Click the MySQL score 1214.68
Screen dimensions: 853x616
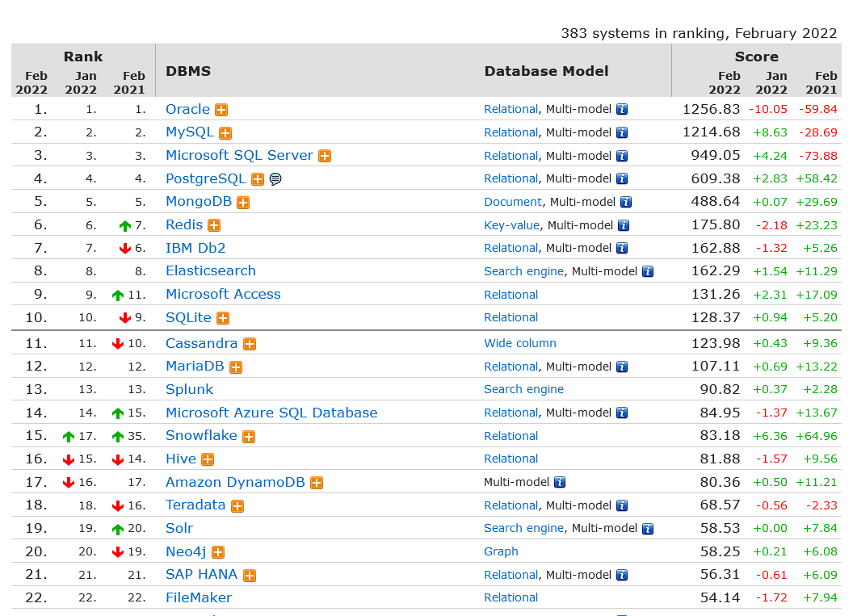[711, 132]
